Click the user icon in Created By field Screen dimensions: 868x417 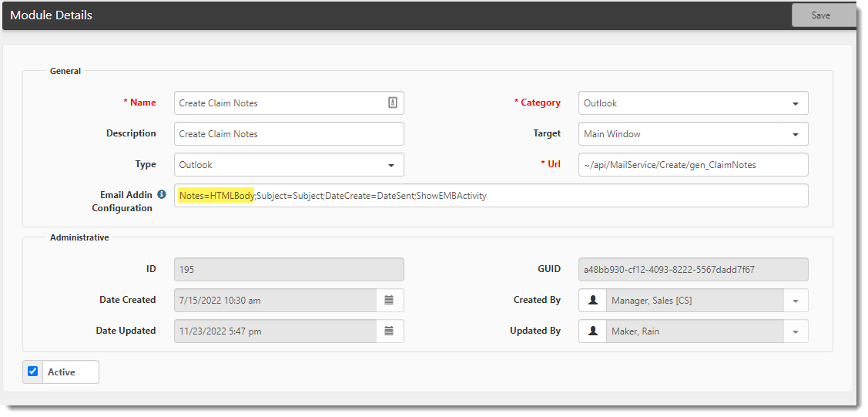click(592, 300)
